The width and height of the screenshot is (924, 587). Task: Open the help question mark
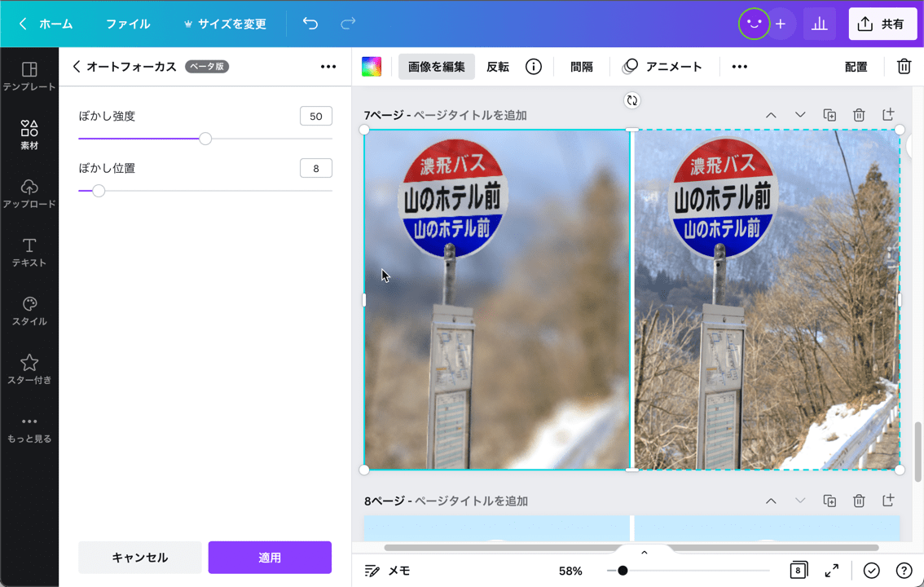pos(904,571)
